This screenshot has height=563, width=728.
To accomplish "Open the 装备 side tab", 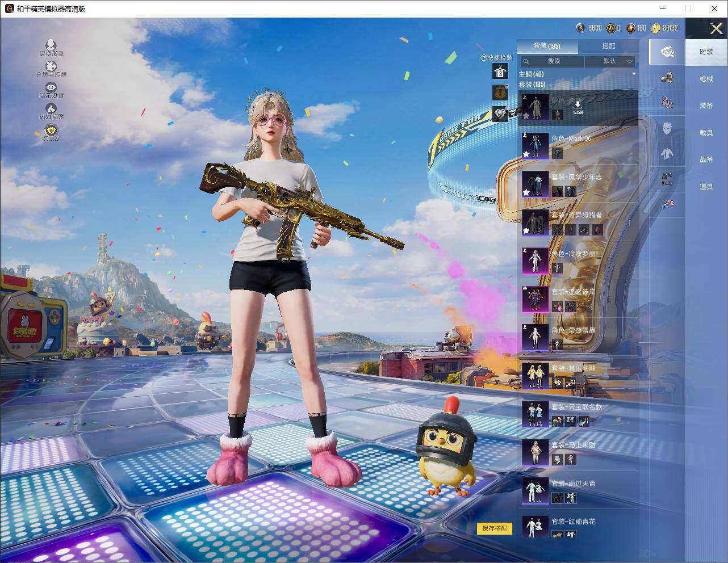I will coord(706,106).
